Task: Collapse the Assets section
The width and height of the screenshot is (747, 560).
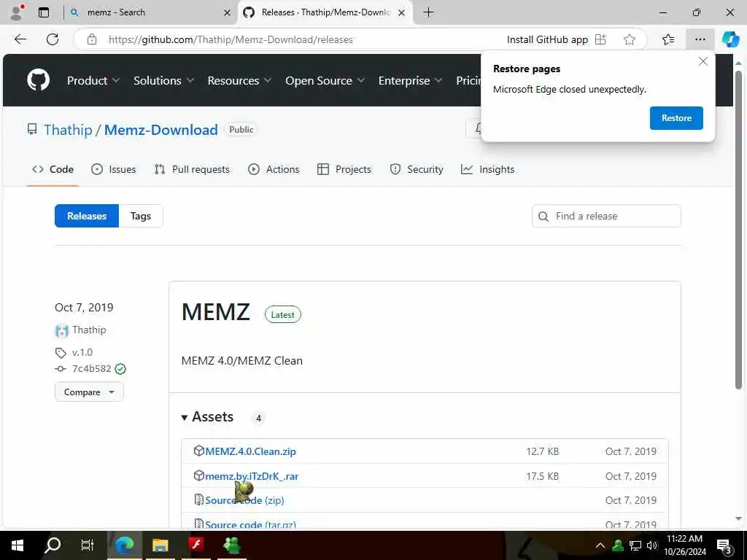Action: click(207, 416)
